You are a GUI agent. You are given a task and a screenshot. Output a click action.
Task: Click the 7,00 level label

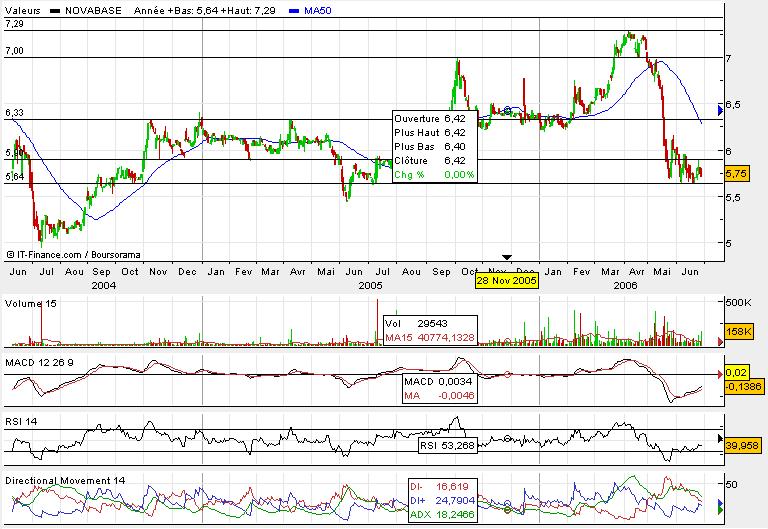point(14,50)
